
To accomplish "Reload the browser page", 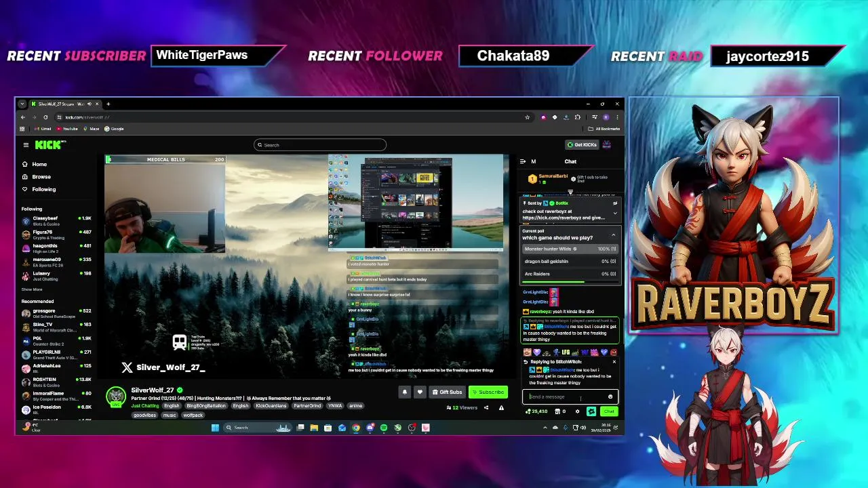I will (45, 117).
